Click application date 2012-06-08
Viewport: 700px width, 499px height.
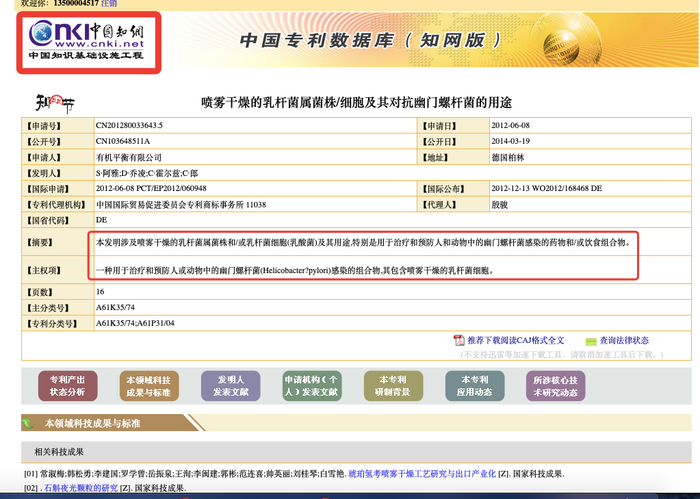510,125
